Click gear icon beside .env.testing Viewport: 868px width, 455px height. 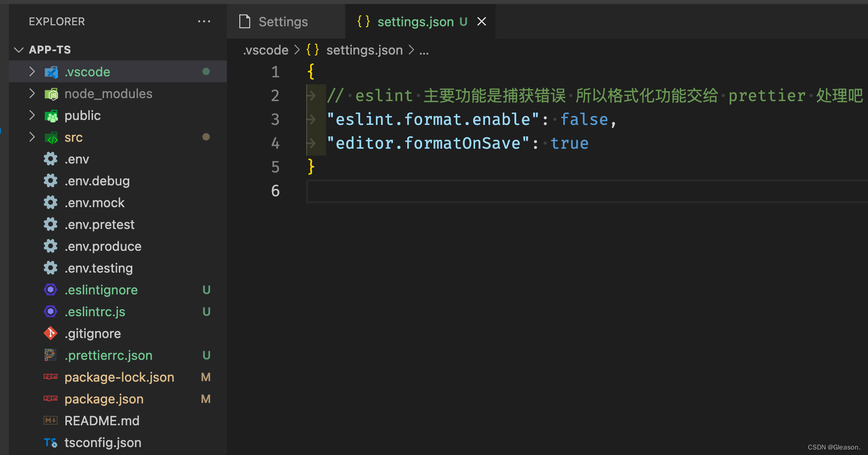tap(51, 268)
